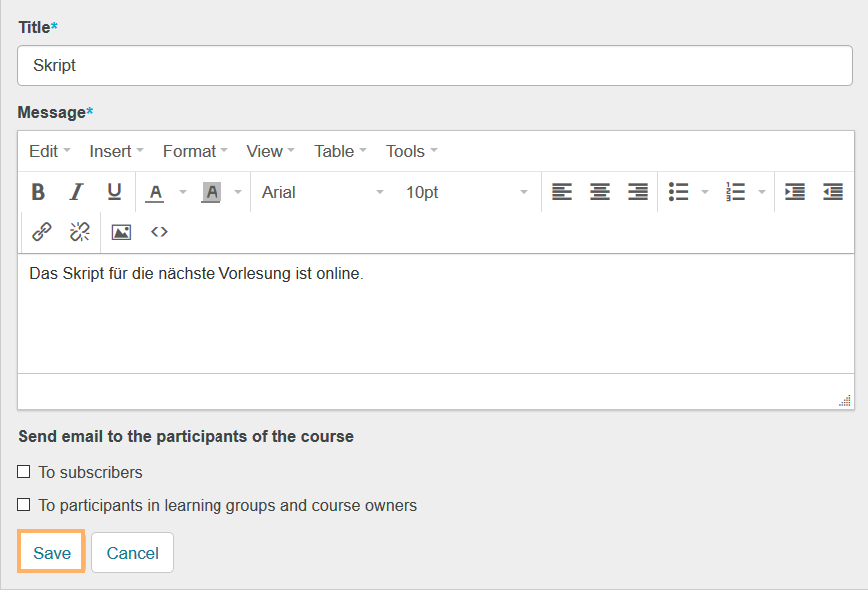Increase indent of the paragraph
Screen dimensions: 868x590
point(795,192)
